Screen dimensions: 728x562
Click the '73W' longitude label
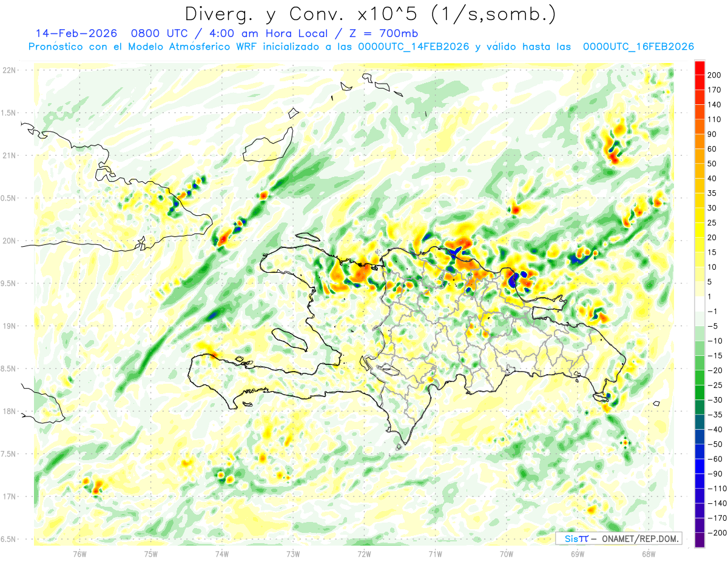[x=292, y=554]
